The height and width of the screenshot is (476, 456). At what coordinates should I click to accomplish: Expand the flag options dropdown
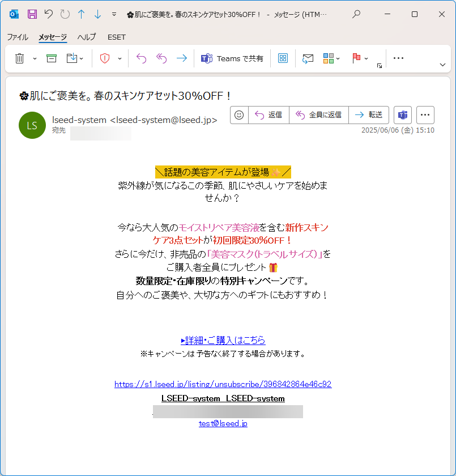pos(365,58)
